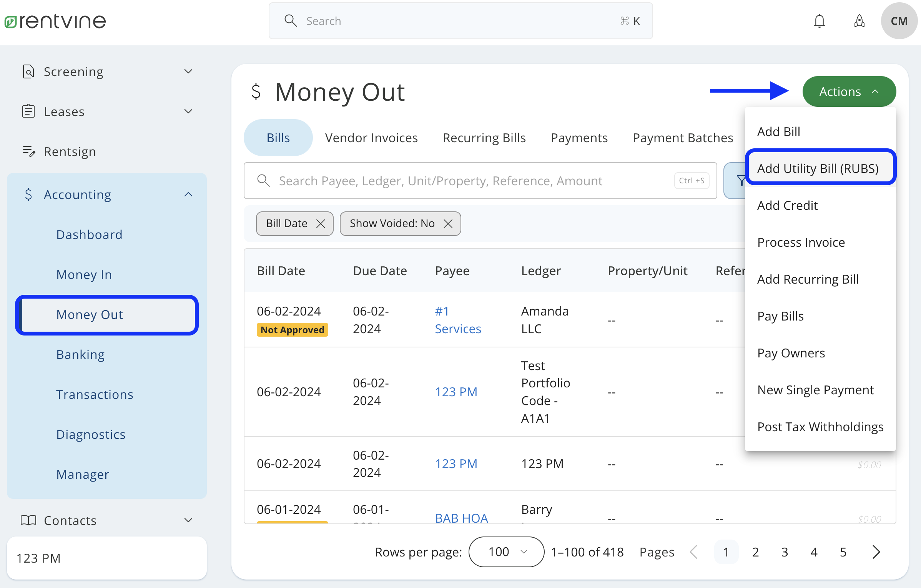Click the Leases clipboard icon

tap(28, 111)
